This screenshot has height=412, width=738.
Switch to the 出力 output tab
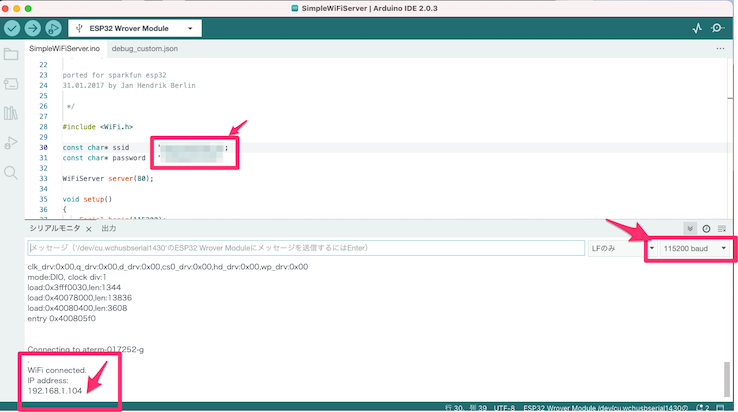click(x=109, y=228)
